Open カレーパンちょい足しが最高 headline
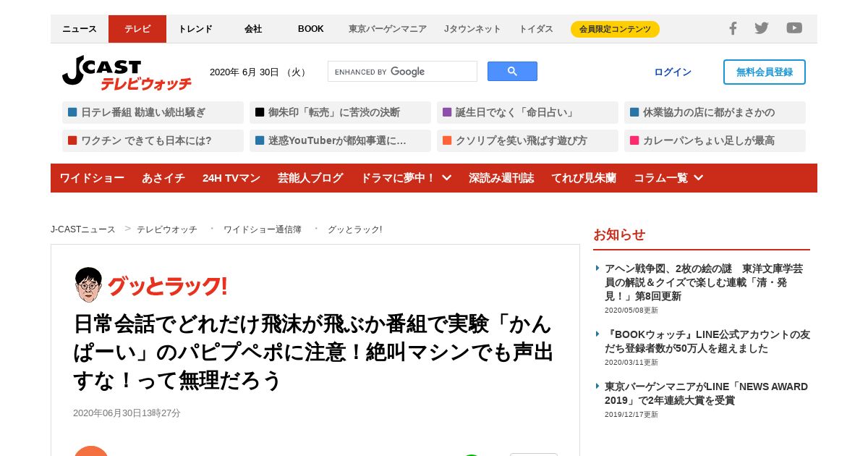 [715, 140]
